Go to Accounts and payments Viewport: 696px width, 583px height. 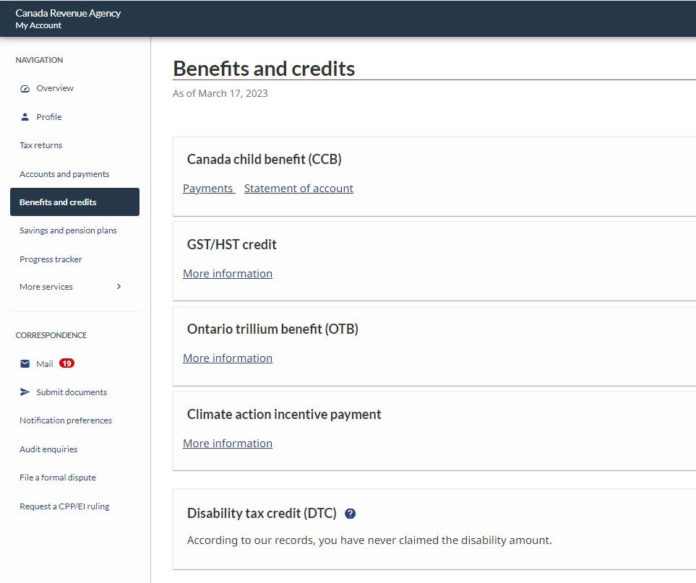pos(64,174)
